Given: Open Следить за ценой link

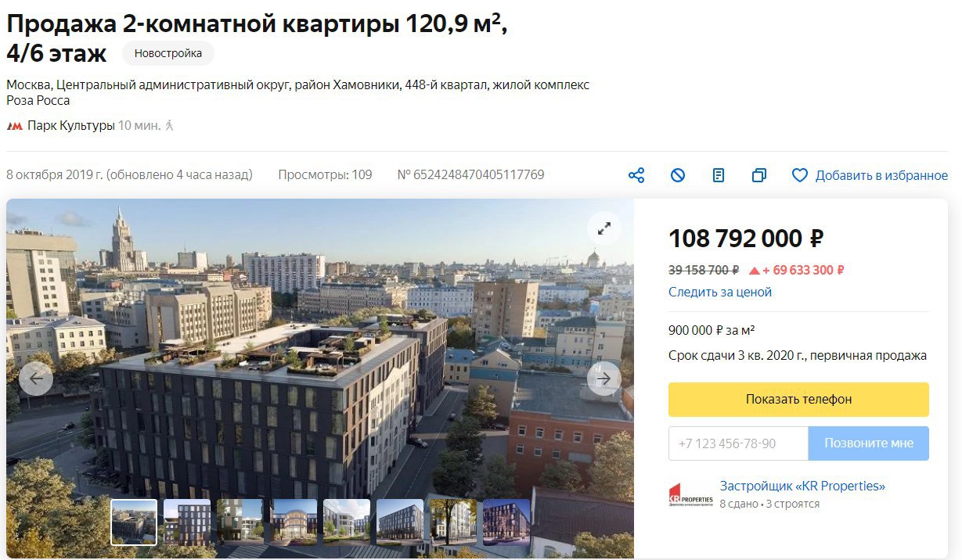Looking at the screenshot, I should [x=720, y=292].
